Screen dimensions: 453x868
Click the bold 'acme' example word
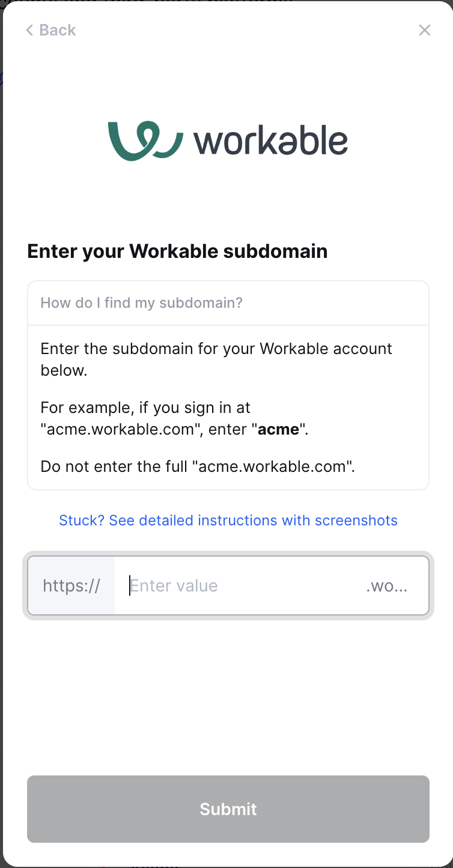click(279, 430)
